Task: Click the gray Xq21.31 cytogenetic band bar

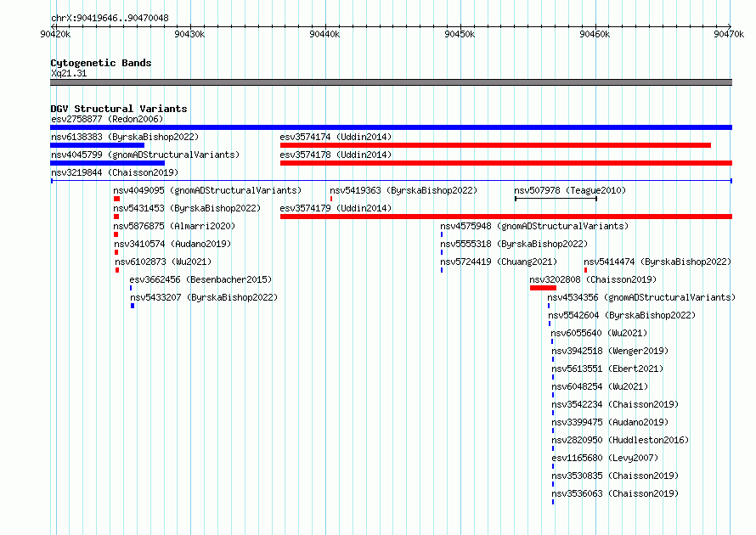Action: (x=391, y=82)
